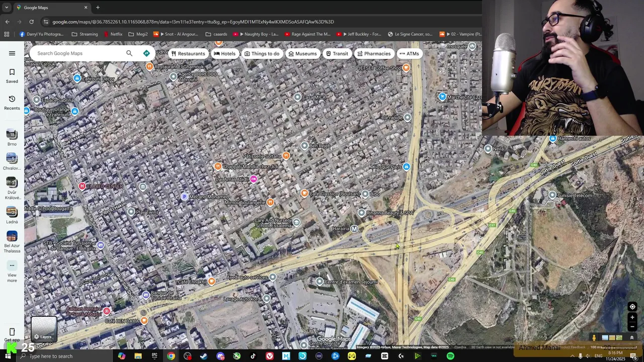Open Epic Games Launcher from taskbar

coord(154,356)
